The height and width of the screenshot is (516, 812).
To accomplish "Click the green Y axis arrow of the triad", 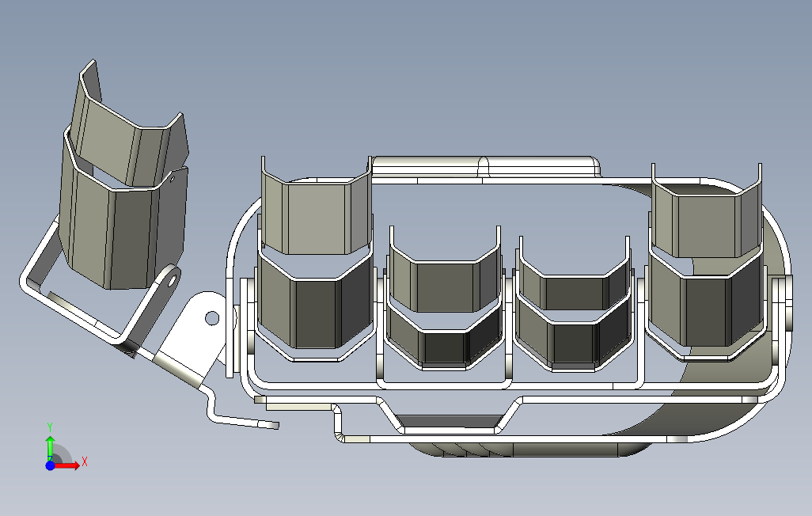I will pos(50,449).
